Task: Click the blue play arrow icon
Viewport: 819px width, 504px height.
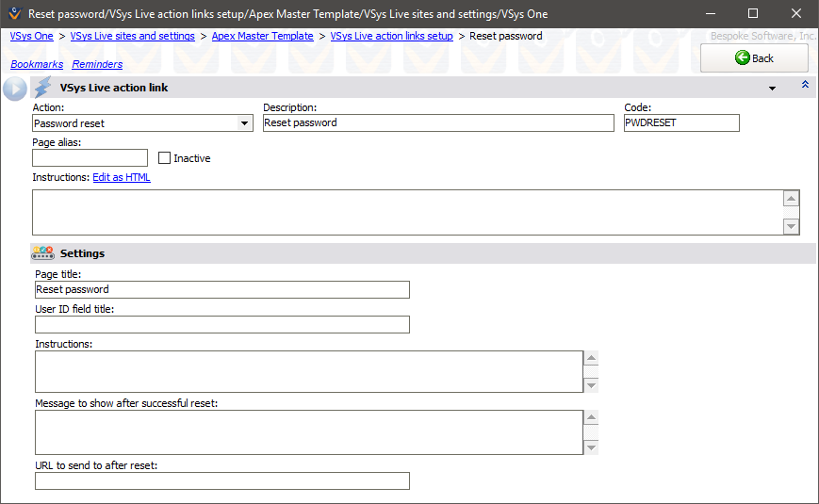Action: pos(15,89)
